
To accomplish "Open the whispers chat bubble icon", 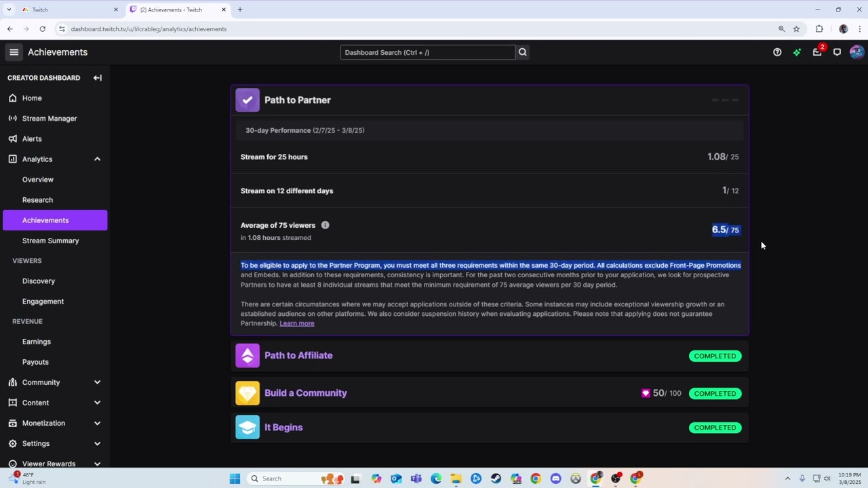I will tap(837, 52).
